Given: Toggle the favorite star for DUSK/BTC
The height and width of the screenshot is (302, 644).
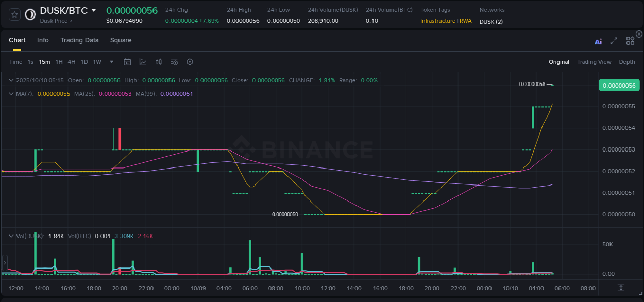Looking at the screenshot, I should (14, 14).
